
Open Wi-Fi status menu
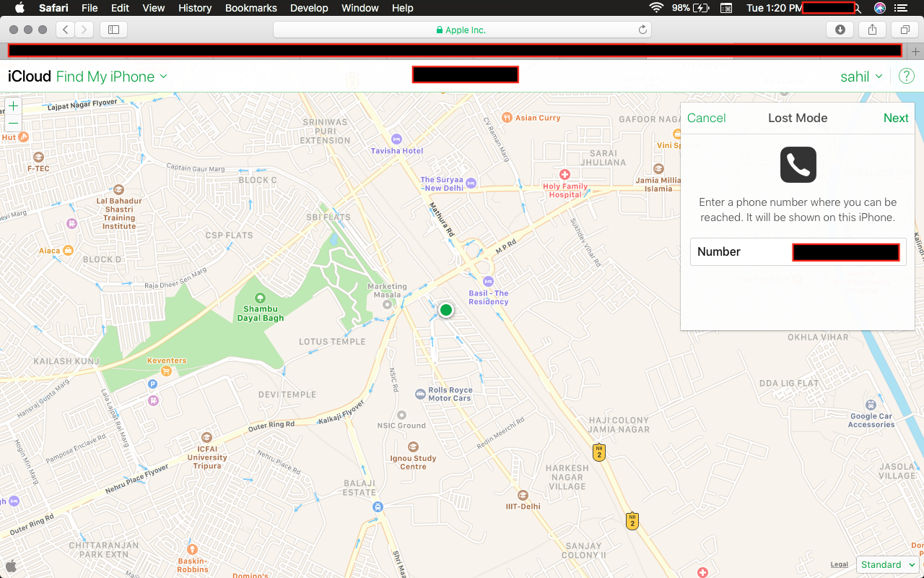click(x=656, y=8)
